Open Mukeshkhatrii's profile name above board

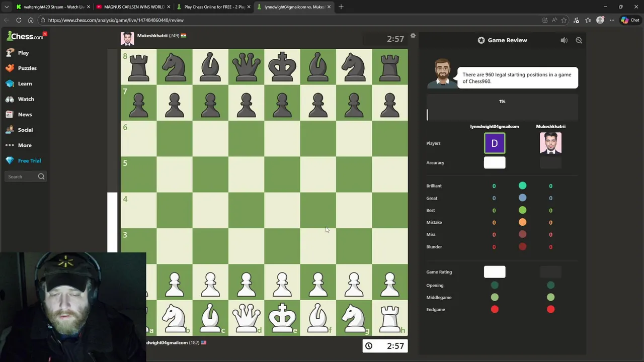[x=152, y=36]
